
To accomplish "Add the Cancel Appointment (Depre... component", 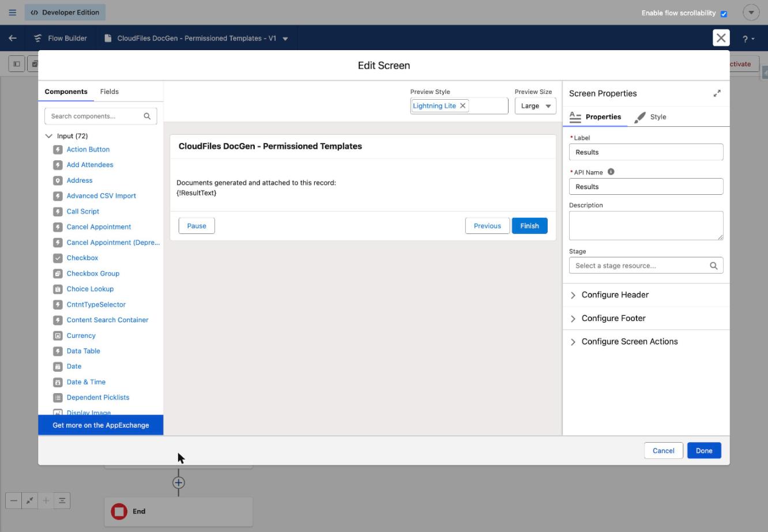I will tap(113, 243).
